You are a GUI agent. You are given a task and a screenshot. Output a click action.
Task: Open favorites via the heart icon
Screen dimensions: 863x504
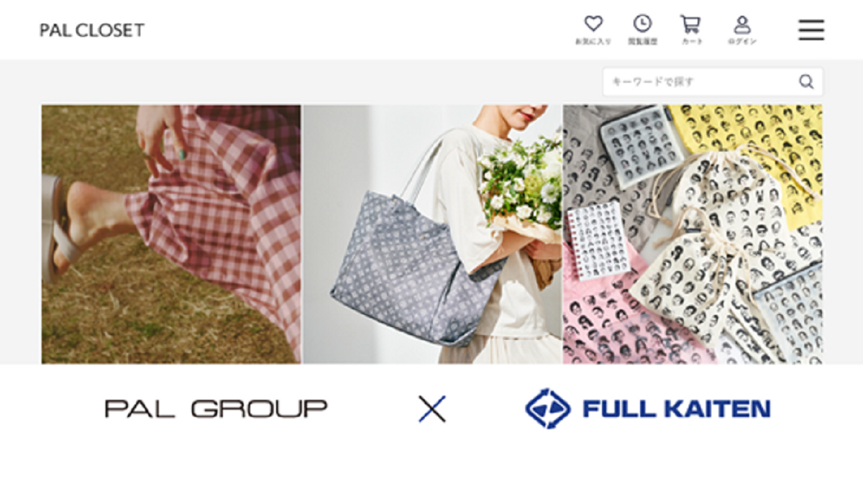(x=593, y=24)
